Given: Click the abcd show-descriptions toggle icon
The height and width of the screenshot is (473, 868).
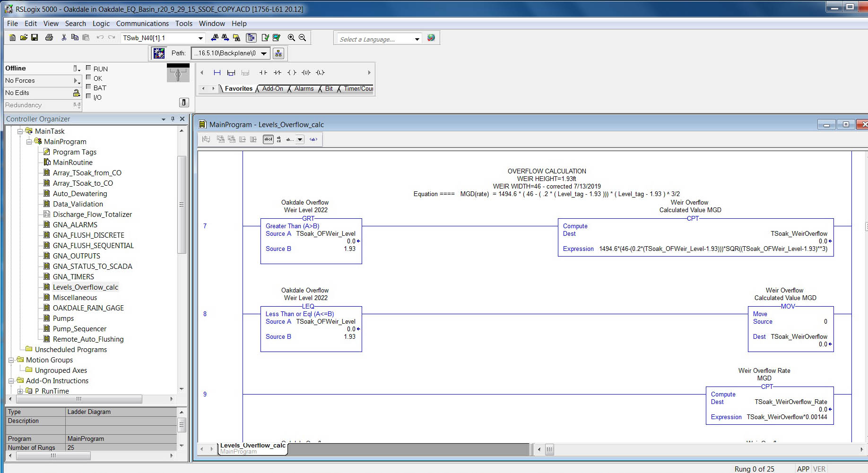Looking at the screenshot, I should coord(268,139).
